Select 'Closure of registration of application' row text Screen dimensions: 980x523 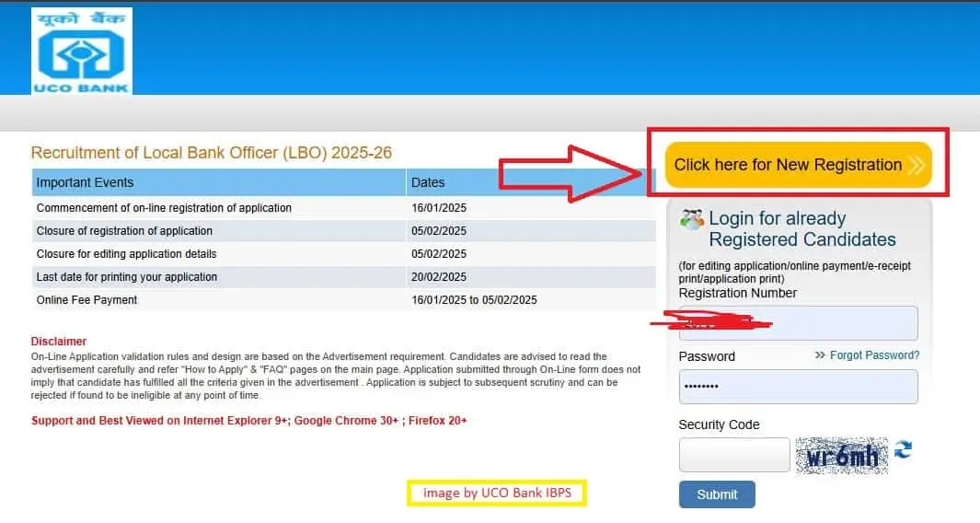coord(124,231)
